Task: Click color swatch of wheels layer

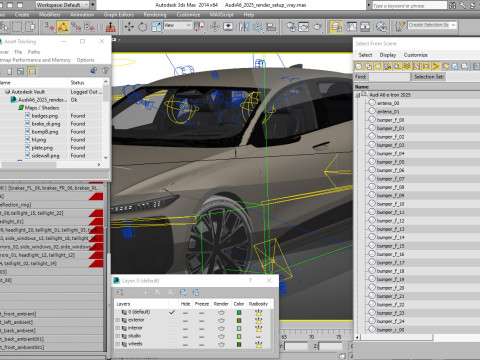Action: (x=239, y=345)
